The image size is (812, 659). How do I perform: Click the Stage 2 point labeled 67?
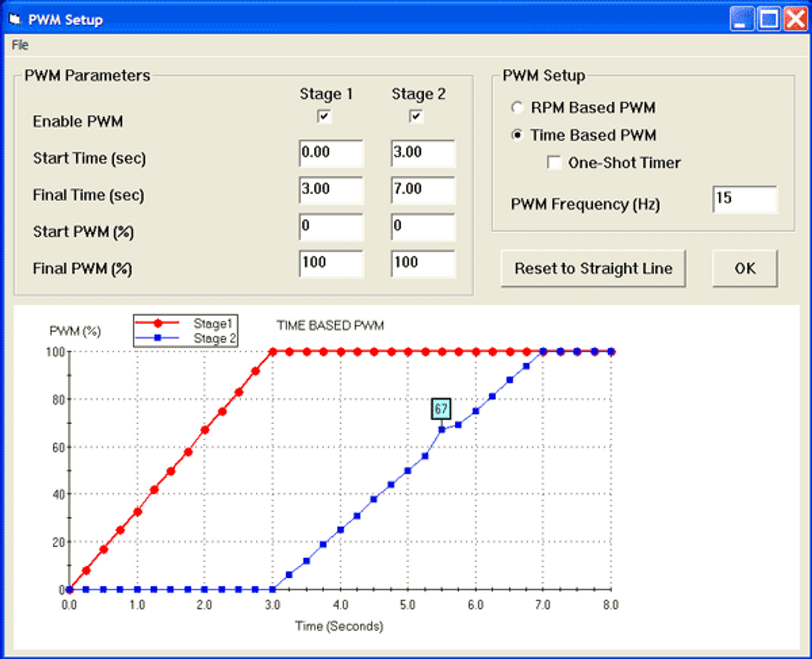442,429
